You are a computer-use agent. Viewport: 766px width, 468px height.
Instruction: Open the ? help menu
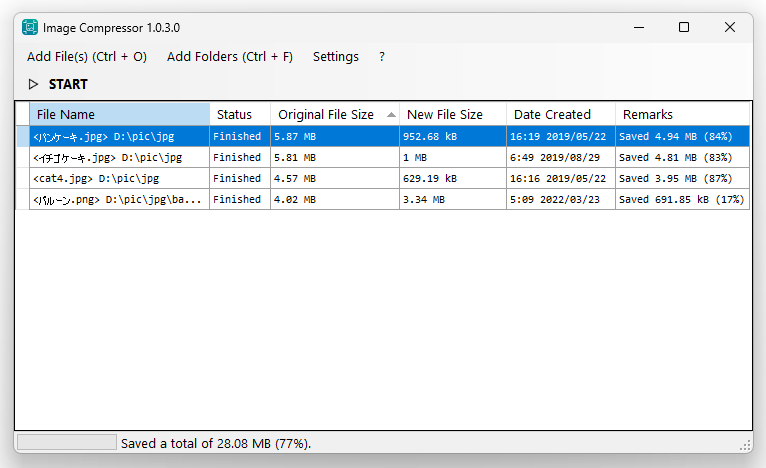coord(382,57)
